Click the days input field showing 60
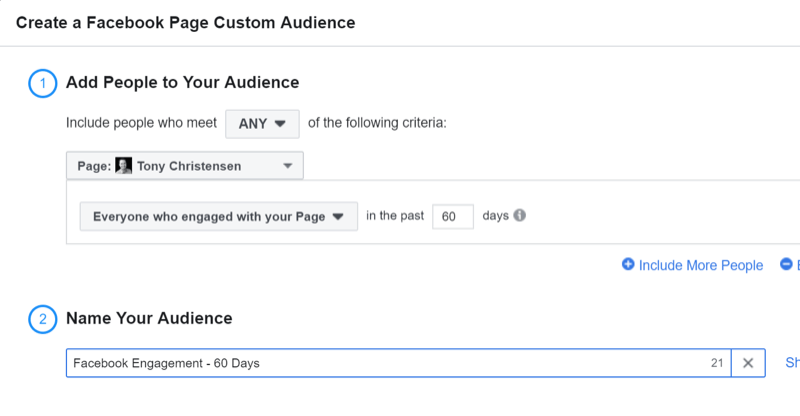This screenshot has height=416, width=800. click(453, 216)
